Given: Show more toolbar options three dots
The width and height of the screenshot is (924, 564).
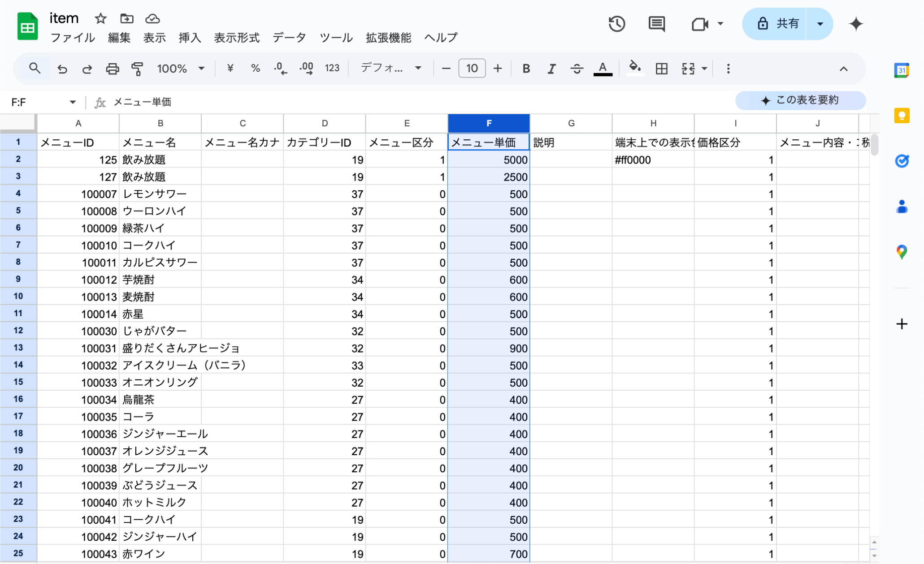Looking at the screenshot, I should coord(728,69).
